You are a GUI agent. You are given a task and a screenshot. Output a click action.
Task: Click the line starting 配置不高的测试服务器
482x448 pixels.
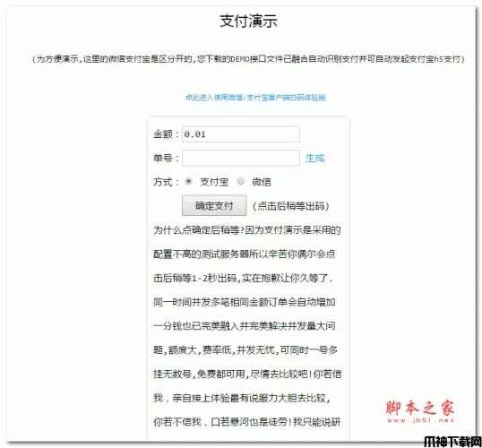coord(245,254)
